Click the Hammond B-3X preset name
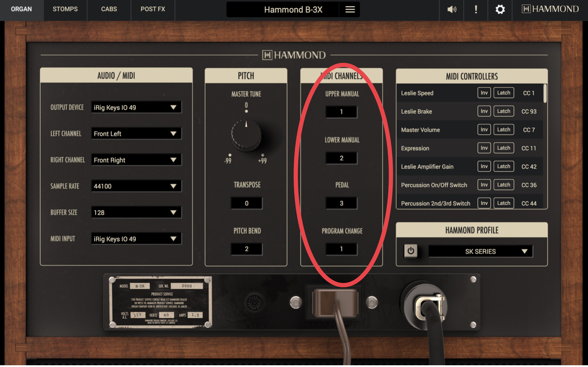Viewport: 588px width, 367px height. [293, 10]
